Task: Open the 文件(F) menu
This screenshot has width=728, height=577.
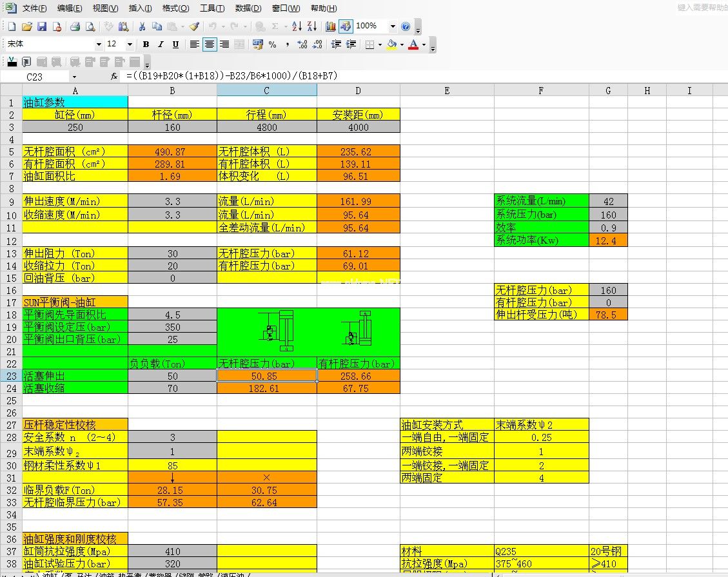Action: coord(34,8)
